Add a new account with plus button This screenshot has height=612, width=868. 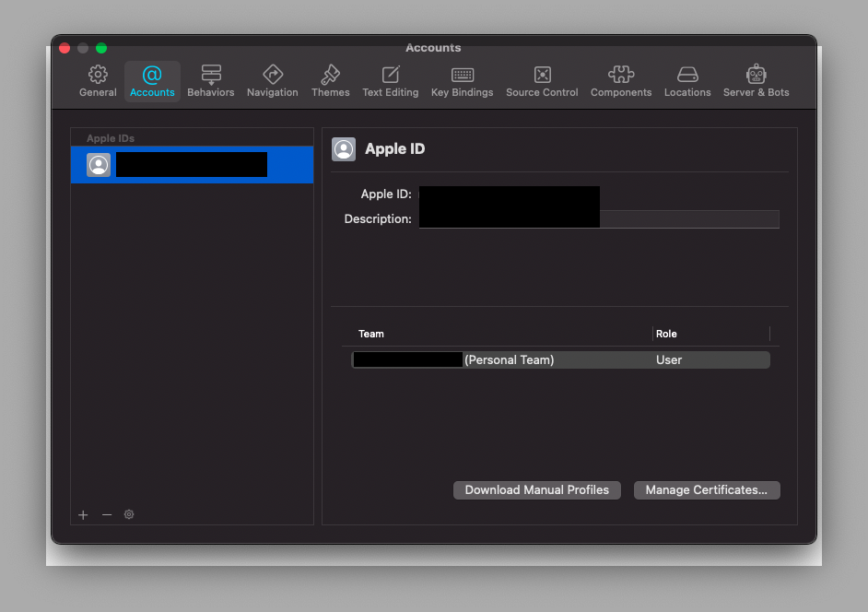click(x=83, y=515)
